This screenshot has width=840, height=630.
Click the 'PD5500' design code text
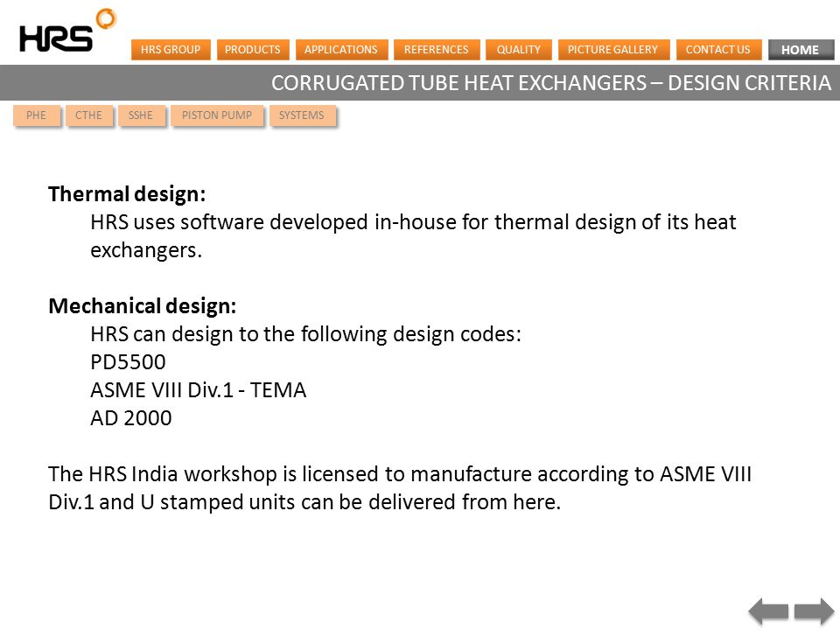point(128,362)
